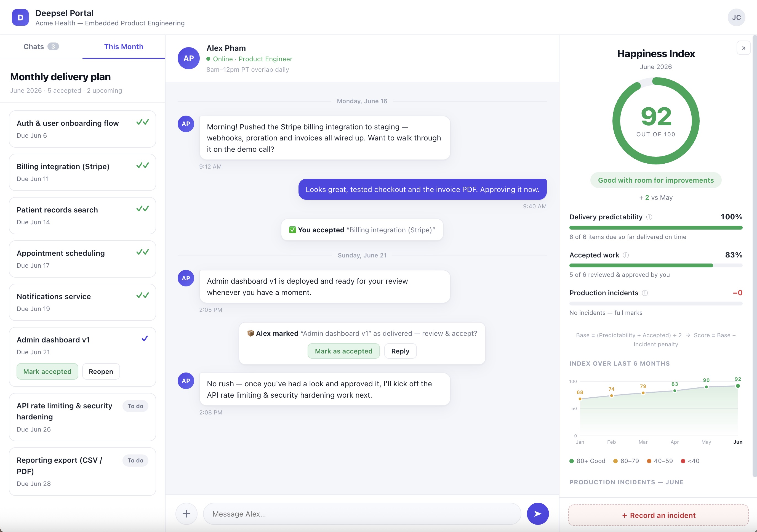
Task: Click To do badge on Reporting export
Action: [x=135, y=461]
